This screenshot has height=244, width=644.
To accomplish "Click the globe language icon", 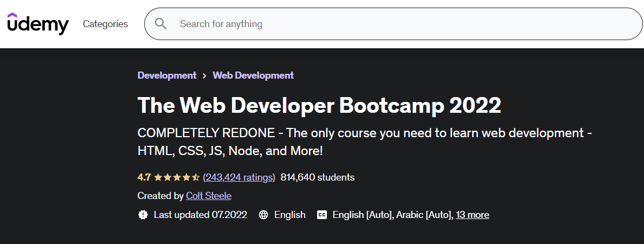I will pyautogui.click(x=263, y=214).
